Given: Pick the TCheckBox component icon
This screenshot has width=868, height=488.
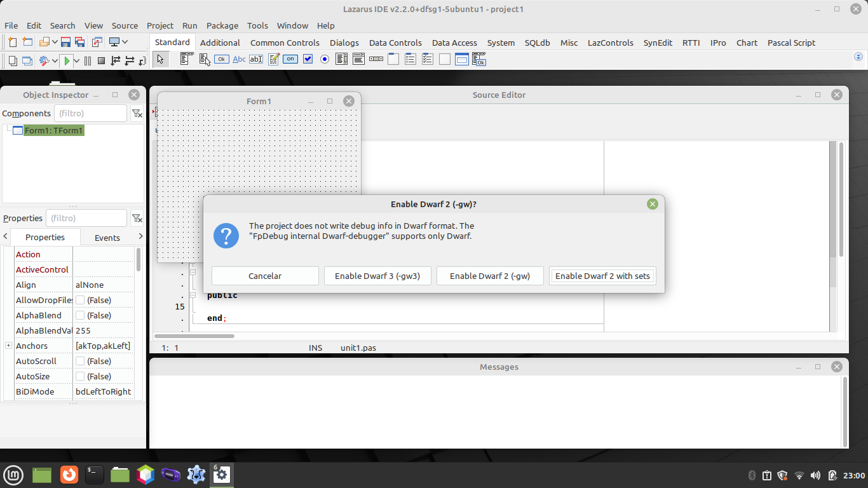Looking at the screenshot, I should (308, 59).
